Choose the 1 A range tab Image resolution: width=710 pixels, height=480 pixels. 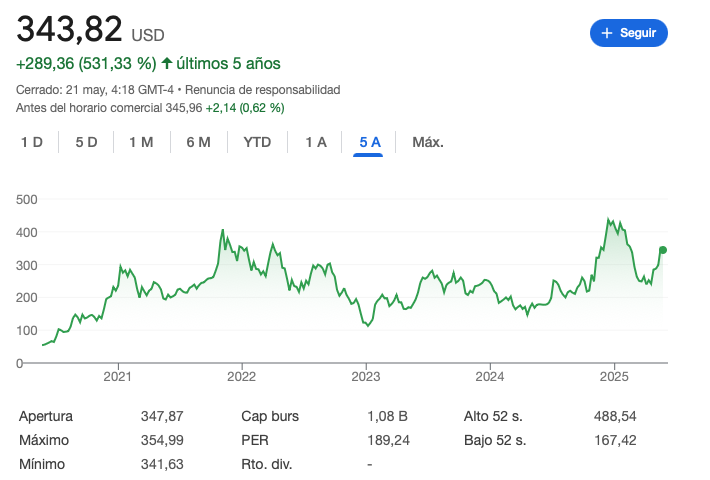pyautogui.click(x=316, y=142)
